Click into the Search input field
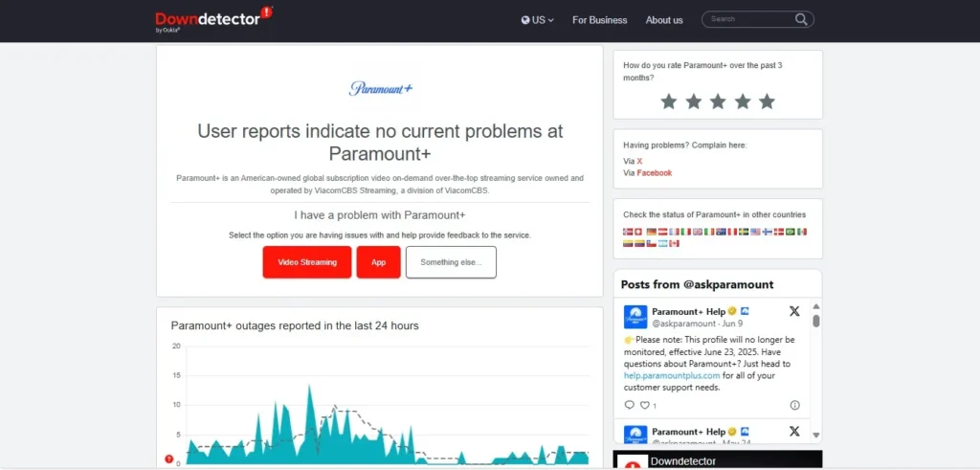This screenshot has height=470, width=980. pyautogui.click(x=748, y=19)
